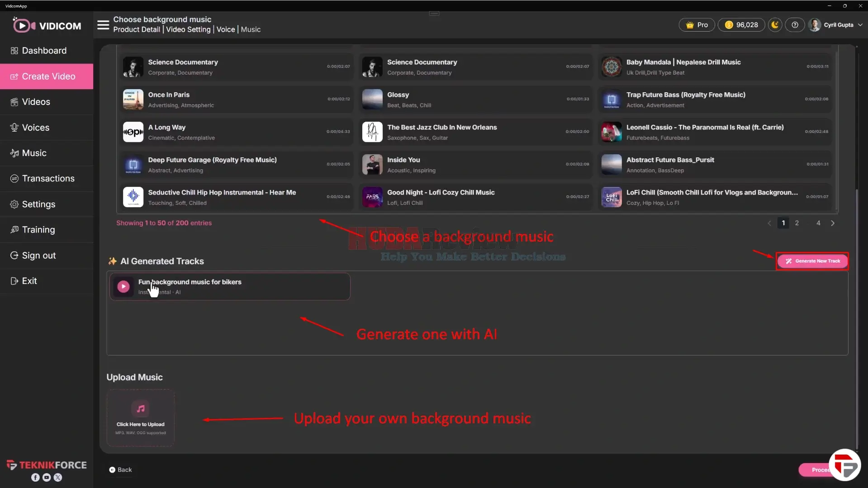Viewport: 868px width, 488px height.
Task: Click the floating Teknikforce chat icon
Action: click(x=844, y=465)
